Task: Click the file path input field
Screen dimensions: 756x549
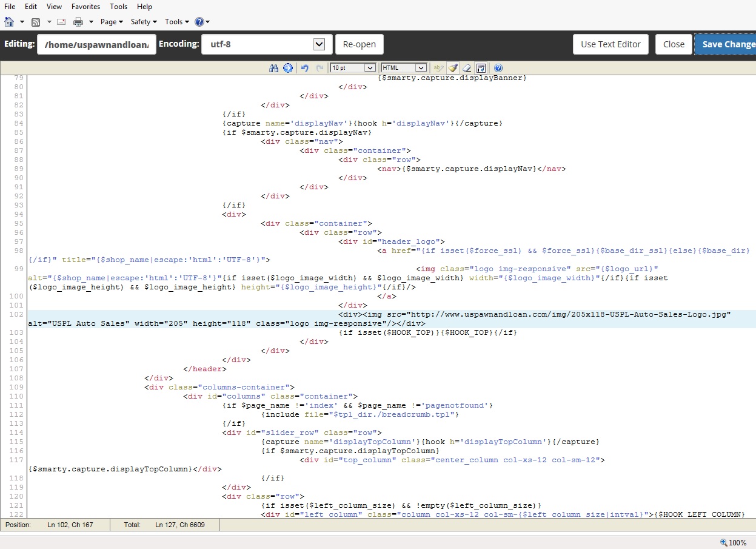Action: click(x=96, y=44)
